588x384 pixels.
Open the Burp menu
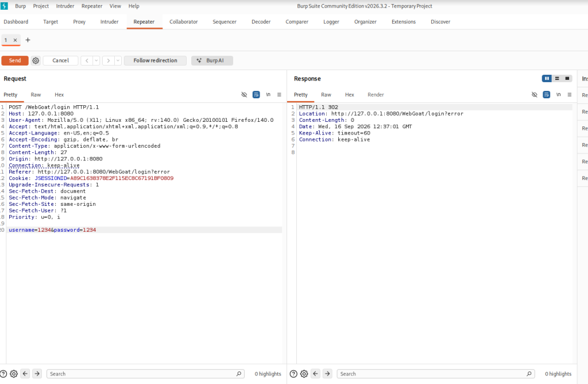(20, 6)
